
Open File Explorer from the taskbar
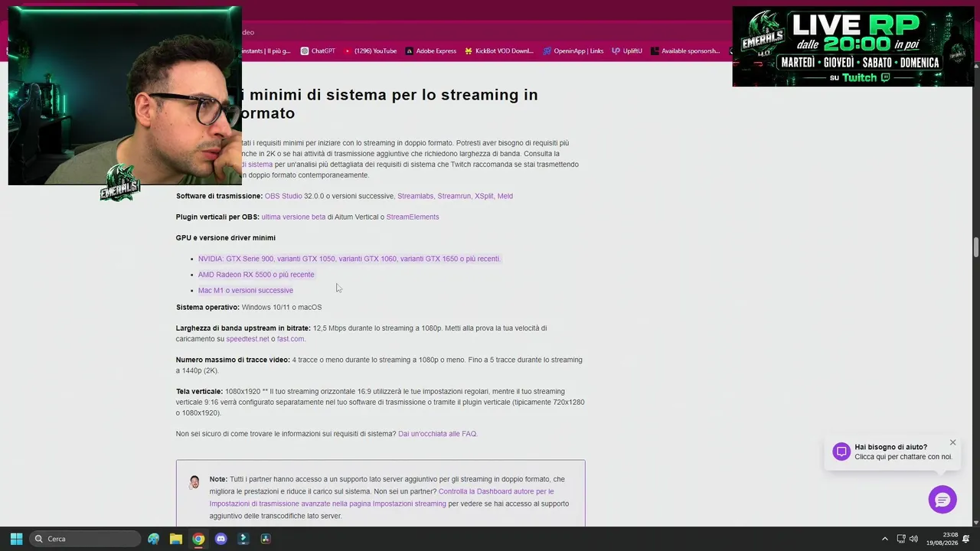coord(176,539)
